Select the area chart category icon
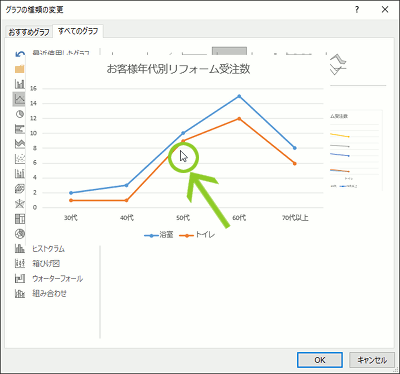400x374 pixels. [20, 144]
